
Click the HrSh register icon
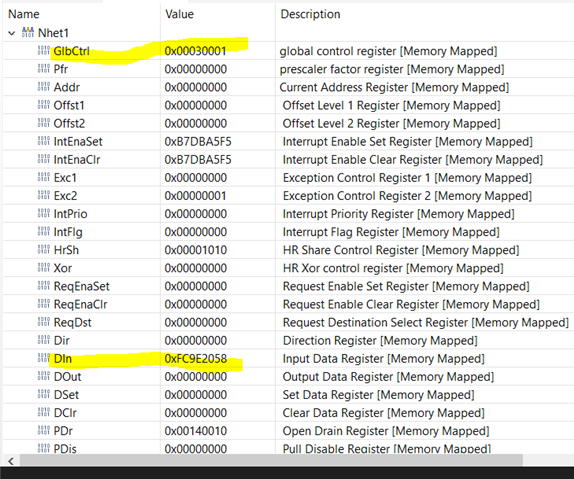[x=44, y=249]
